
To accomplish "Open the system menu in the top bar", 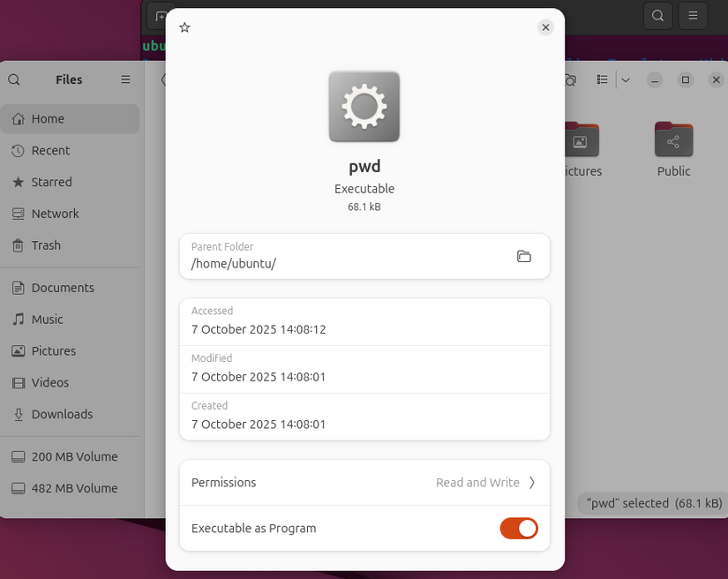I will pos(693,16).
